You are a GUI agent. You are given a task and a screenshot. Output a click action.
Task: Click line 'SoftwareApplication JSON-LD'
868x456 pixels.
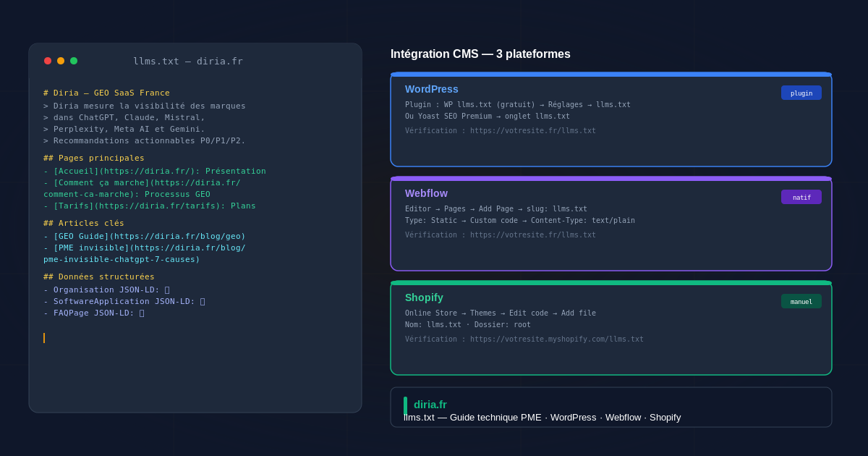(x=124, y=301)
